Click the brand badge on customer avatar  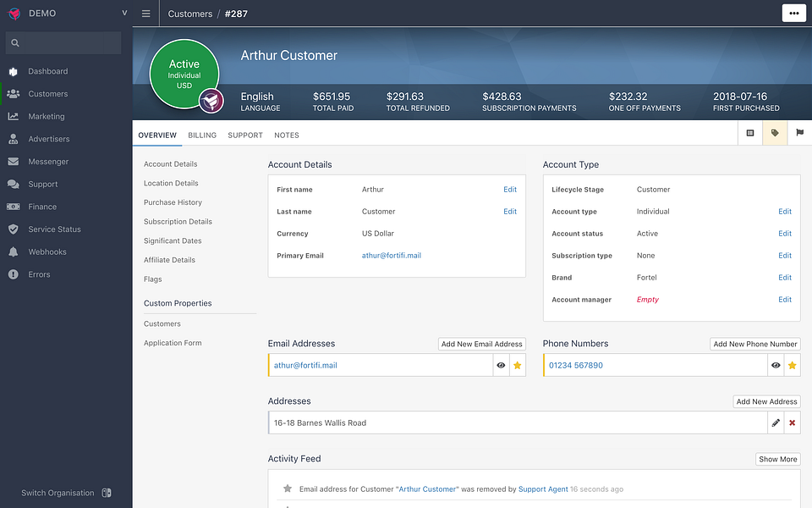click(211, 101)
